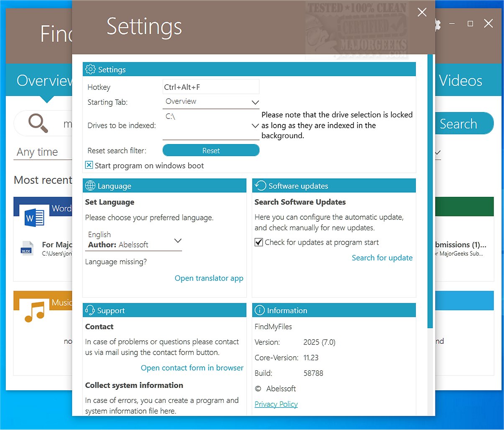
Task: Switch to Overview tab in main window
Action: click(45, 80)
